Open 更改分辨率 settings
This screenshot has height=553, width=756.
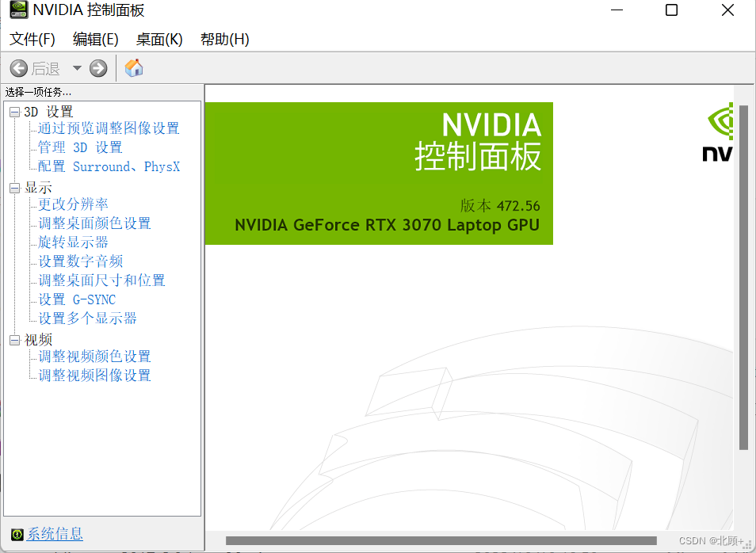pos(71,204)
